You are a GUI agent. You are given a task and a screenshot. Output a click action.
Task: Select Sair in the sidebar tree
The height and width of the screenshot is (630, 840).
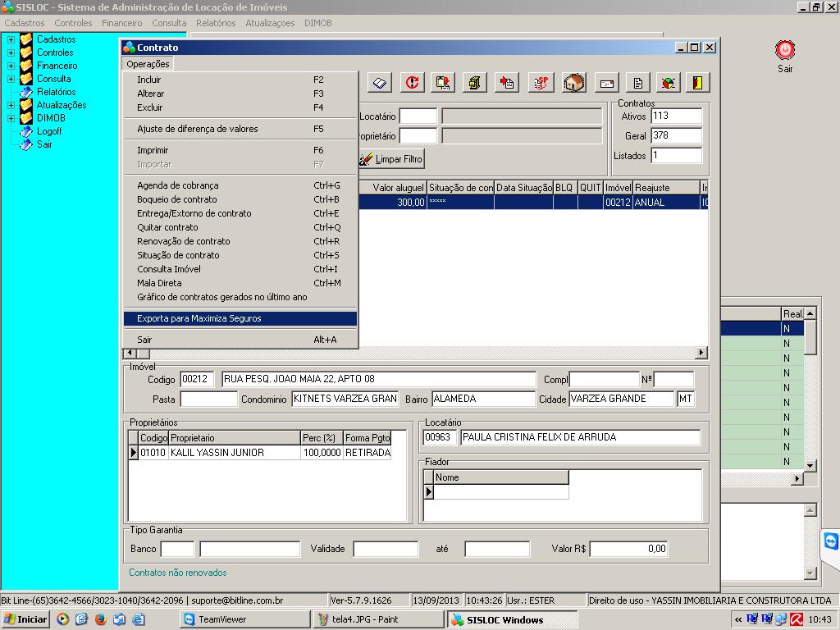pyautogui.click(x=44, y=144)
